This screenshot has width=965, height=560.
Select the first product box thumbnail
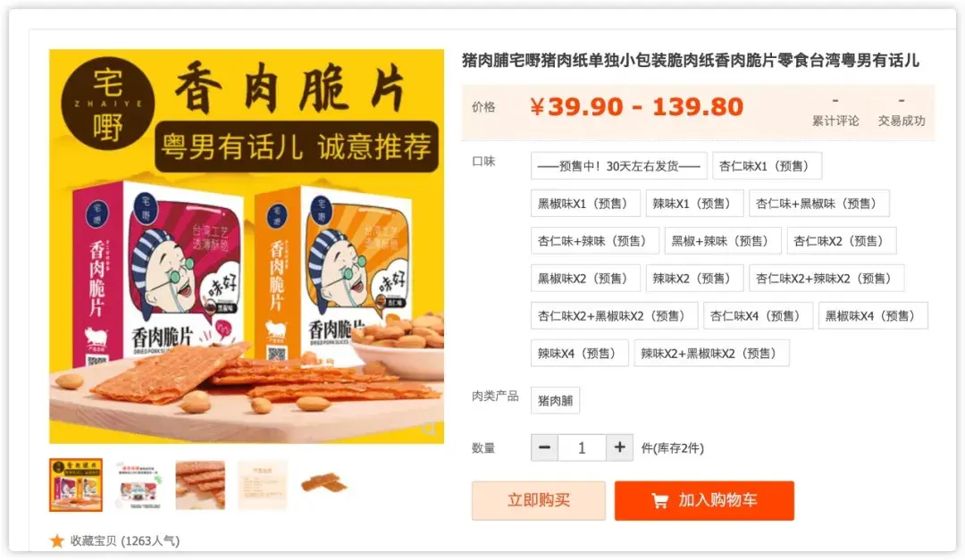pyautogui.click(x=76, y=485)
